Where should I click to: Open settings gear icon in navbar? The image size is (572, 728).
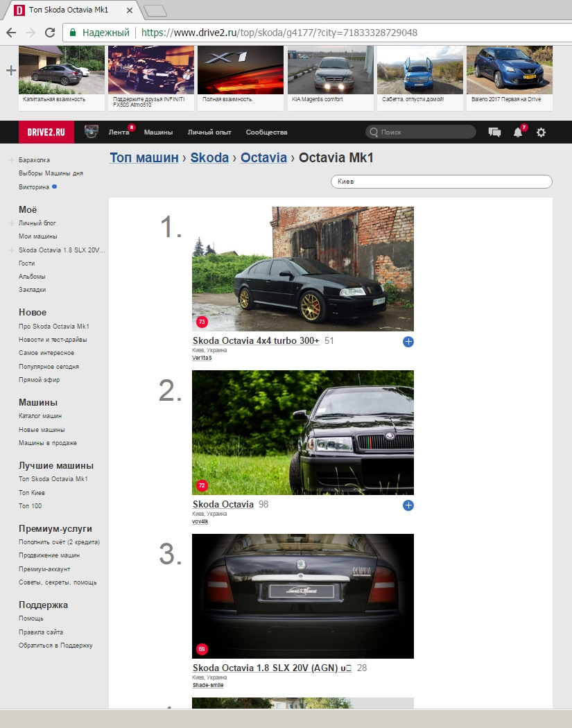pos(541,132)
